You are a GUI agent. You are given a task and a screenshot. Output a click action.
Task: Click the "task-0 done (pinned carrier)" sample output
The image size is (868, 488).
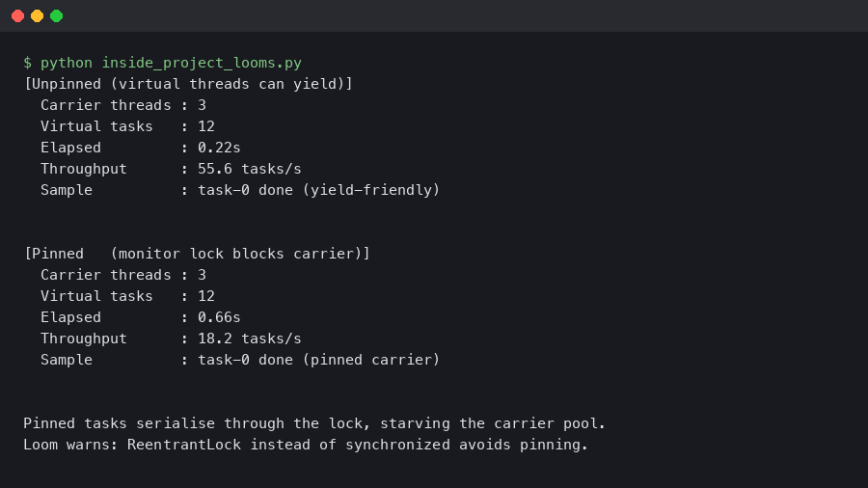click(x=319, y=360)
